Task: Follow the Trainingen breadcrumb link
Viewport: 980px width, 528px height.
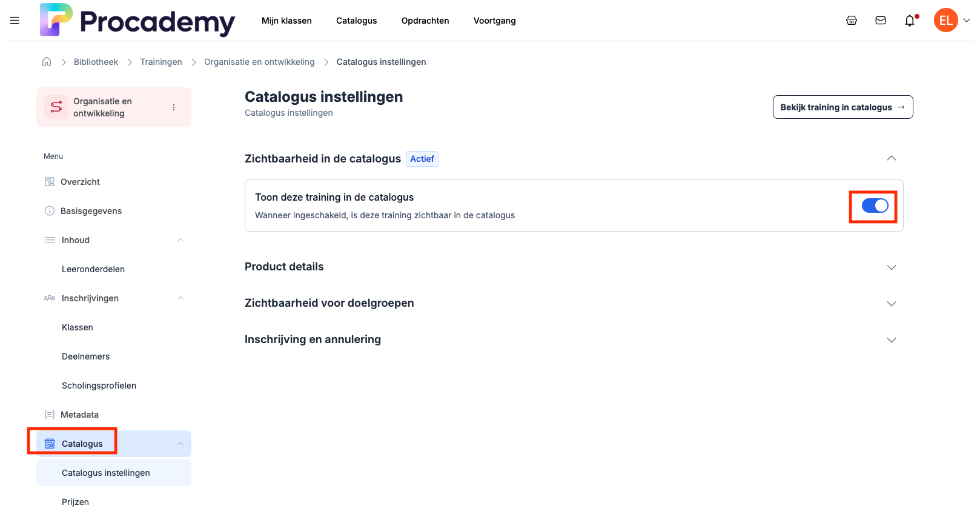Action: [161, 62]
